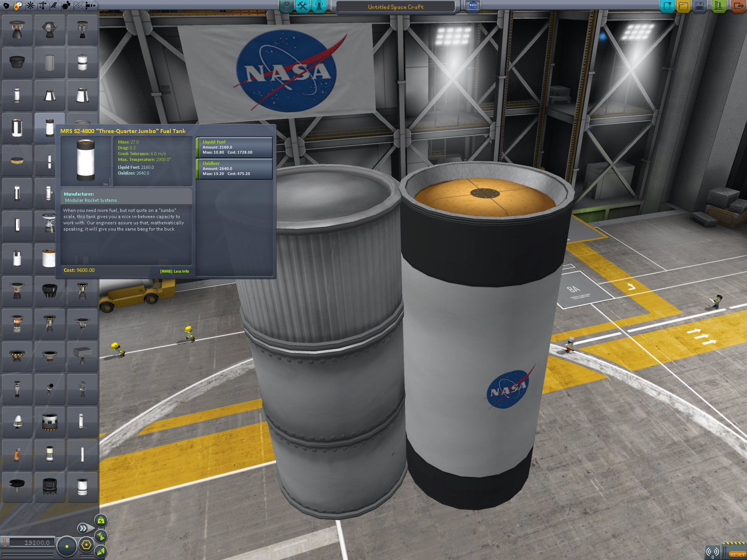
Task: Click the orange RESET button
Action: pos(737,555)
